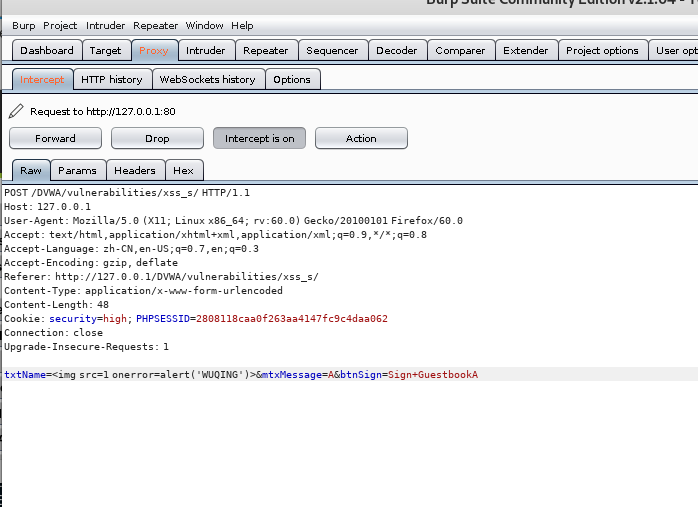
Task: Go to the Repeater tool tab
Action: click(x=266, y=50)
